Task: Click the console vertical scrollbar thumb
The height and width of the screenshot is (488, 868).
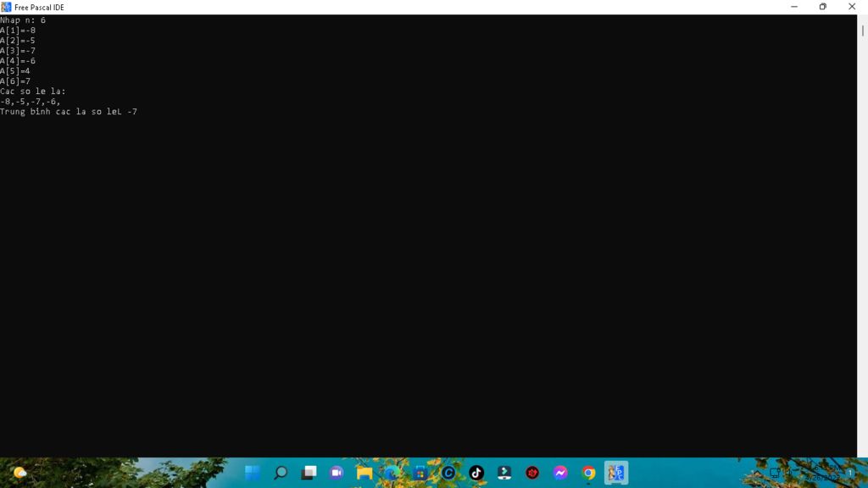Action: tap(862, 30)
